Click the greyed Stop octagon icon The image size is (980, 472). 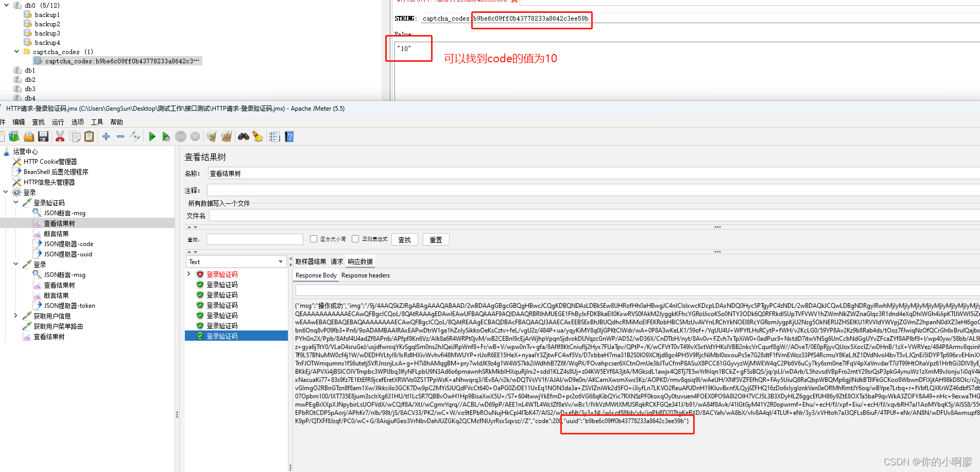click(181, 136)
